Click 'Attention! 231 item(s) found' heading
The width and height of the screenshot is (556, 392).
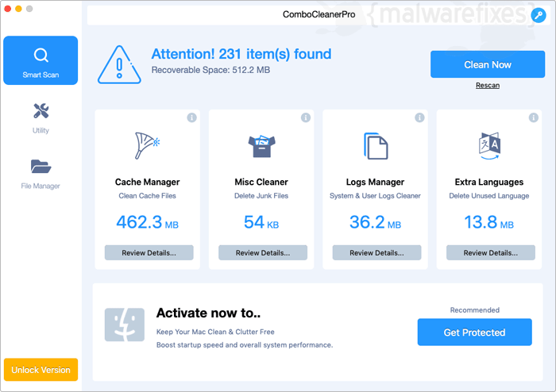pos(241,54)
